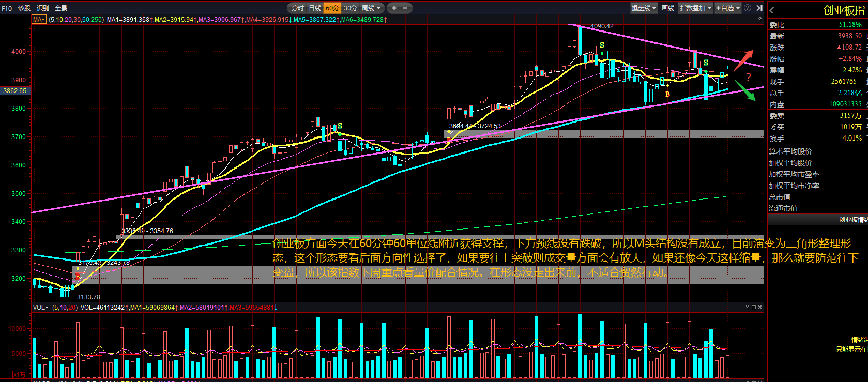Click the 总手 value 2.218亿
The width and height of the screenshot is (868, 382).
point(850,93)
